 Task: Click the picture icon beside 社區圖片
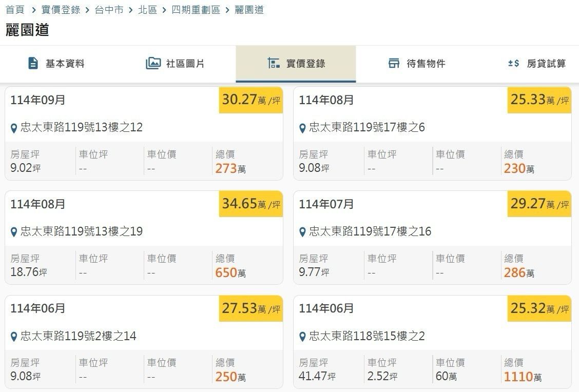153,64
